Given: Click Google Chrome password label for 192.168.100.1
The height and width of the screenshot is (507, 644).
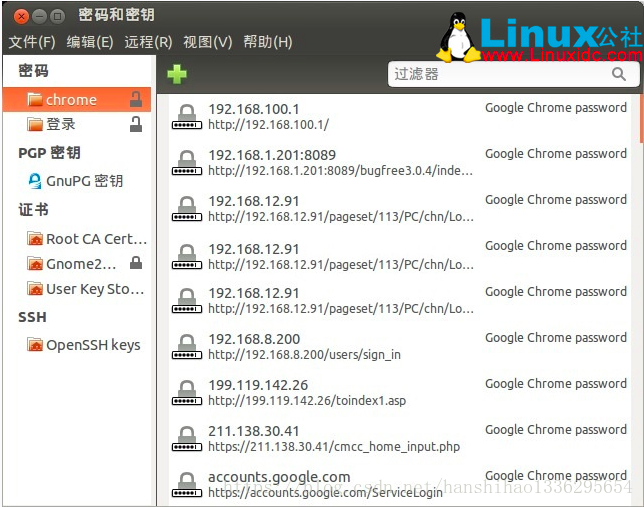Looking at the screenshot, I should [556, 108].
